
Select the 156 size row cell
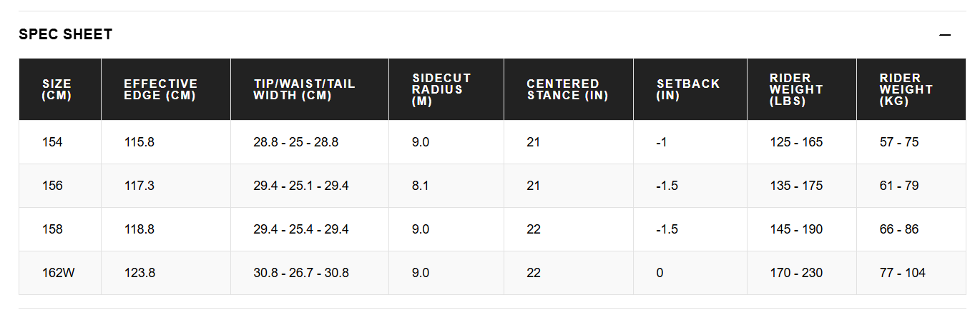point(52,186)
